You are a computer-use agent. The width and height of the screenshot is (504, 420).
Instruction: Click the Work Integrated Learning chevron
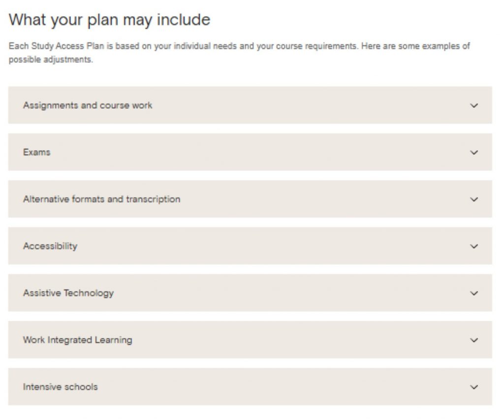tap(474, 340)
